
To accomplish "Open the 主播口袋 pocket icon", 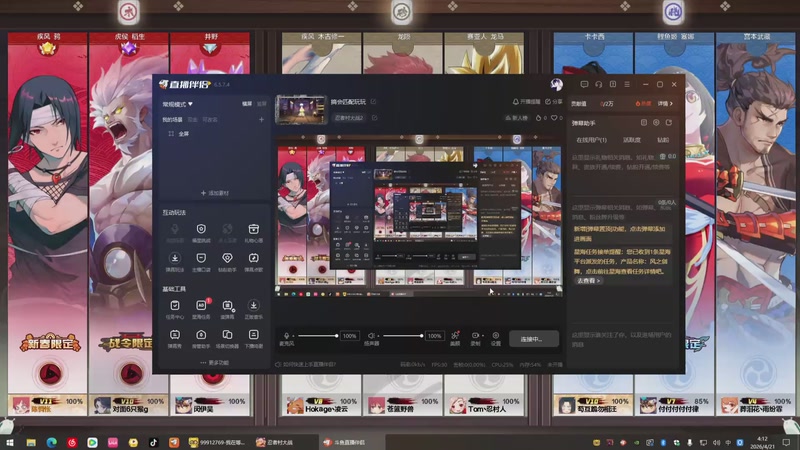I will pyautogui.click(x=201, y=258).
